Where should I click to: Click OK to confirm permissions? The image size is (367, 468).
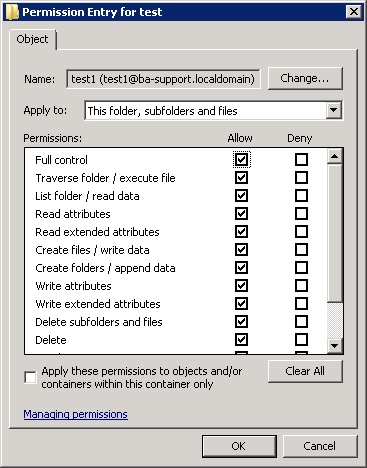pos(239,446)
